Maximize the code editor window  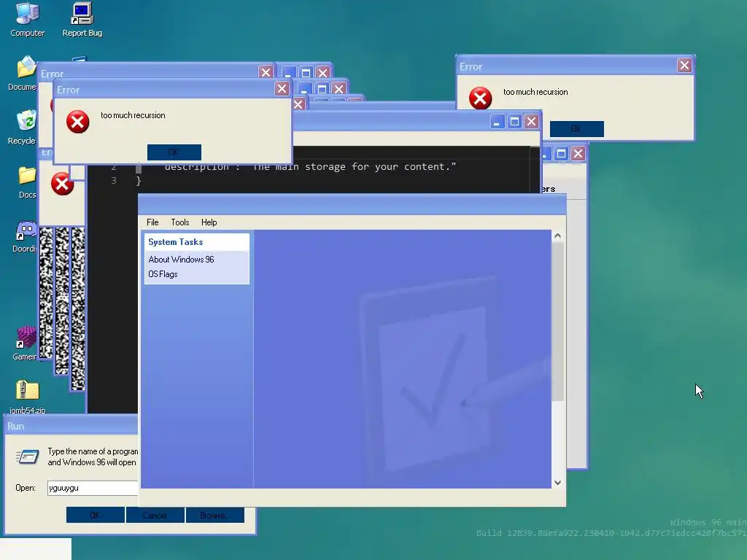(x=514, y=122)
